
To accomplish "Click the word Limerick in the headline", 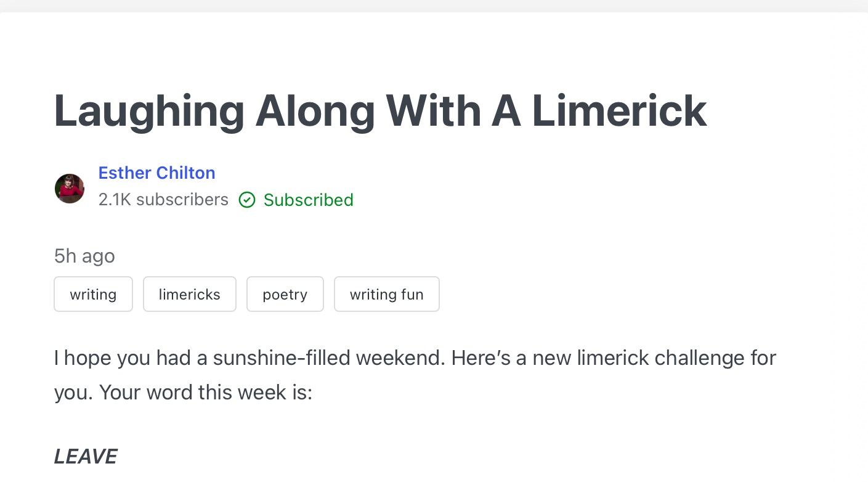I will tap(619, 111).
